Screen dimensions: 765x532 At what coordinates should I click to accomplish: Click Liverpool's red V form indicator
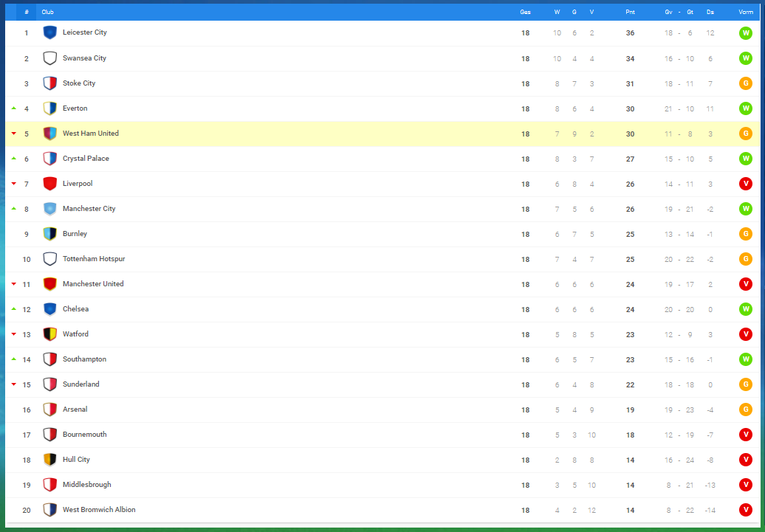[746, 184]
